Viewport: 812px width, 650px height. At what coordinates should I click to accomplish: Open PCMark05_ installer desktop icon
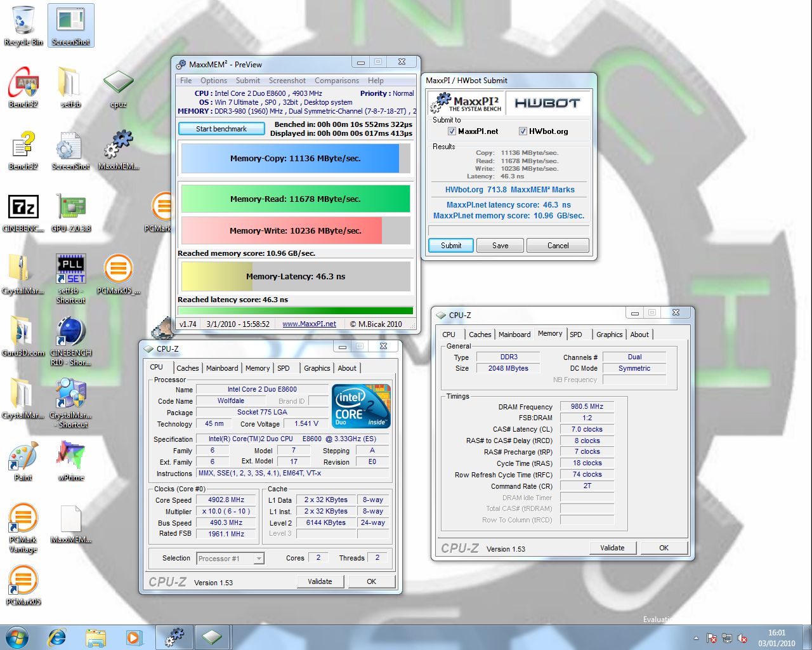coord(118,274)
